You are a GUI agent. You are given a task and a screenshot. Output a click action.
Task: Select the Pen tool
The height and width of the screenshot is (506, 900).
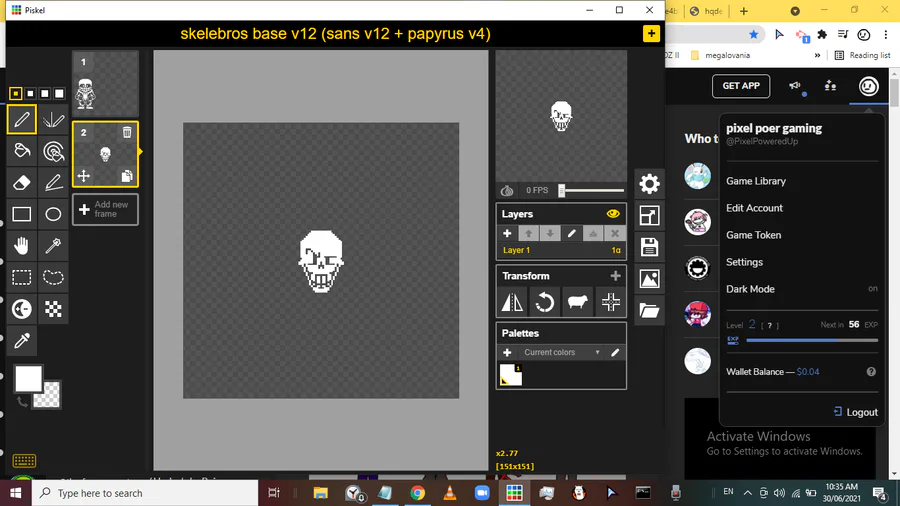point(22,119)
